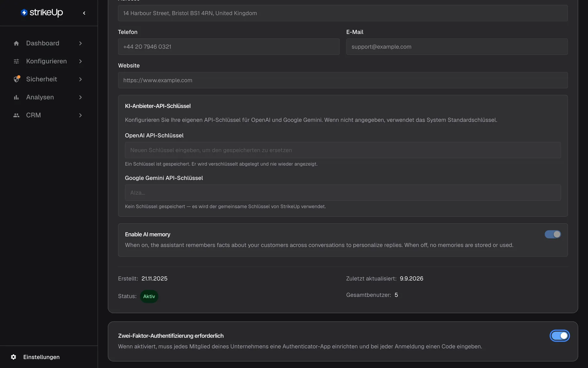Click the Einstellungen gear icon
The image size is (588, 368).
[13, 357]
